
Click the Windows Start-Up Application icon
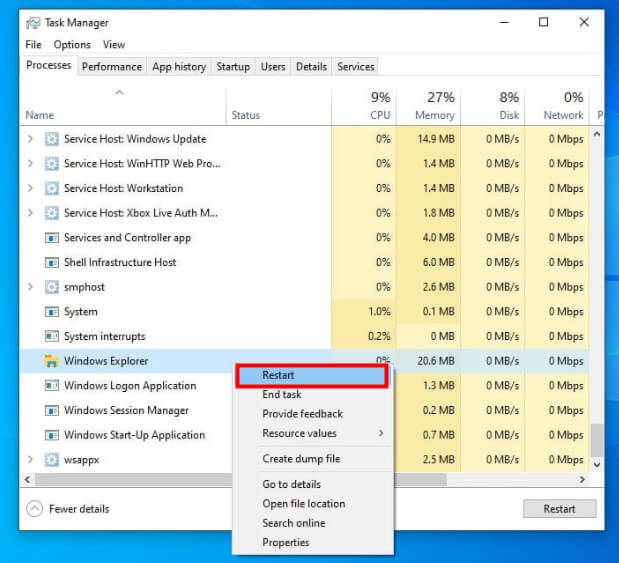(x=52, y=435)
